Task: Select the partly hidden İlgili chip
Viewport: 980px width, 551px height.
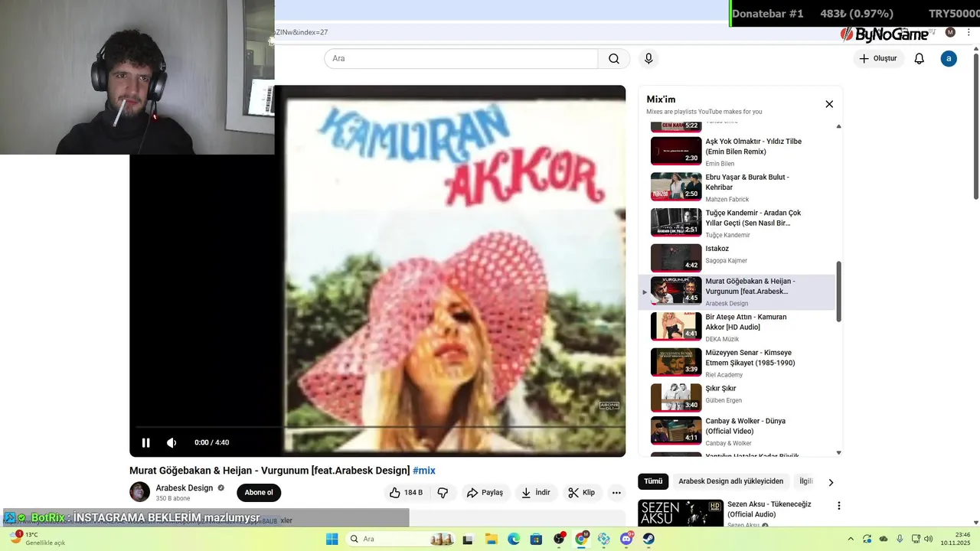Action: (x=806, y=481)
